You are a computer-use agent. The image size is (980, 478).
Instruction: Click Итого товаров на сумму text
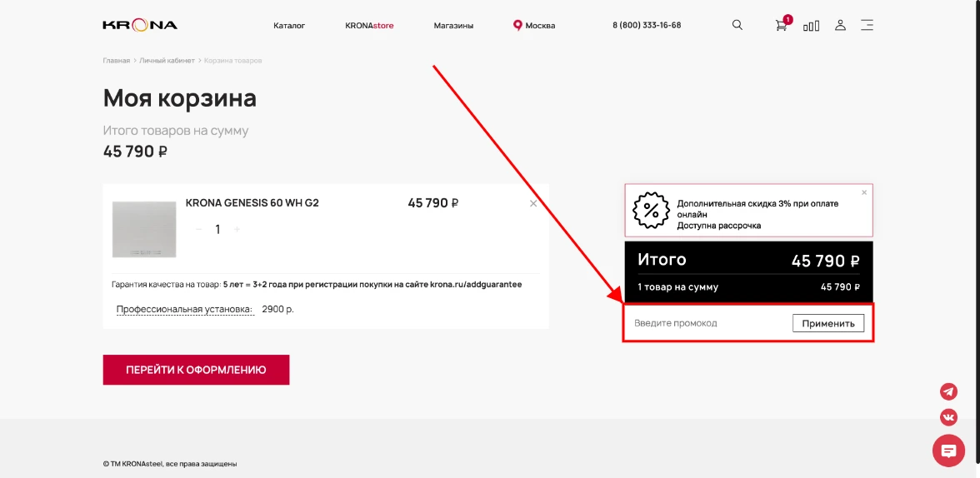pyautogui.click(x=176, y=131)
